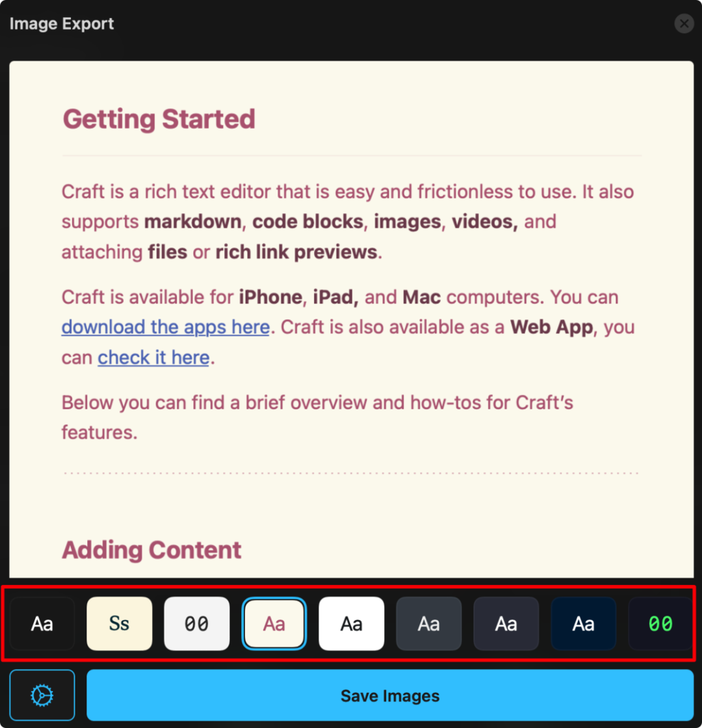Image resolution: width=702 pixels, height=728 pixels.
Task: Click the 'Image Export' dialog title
Action: click(x=62, y=23)
